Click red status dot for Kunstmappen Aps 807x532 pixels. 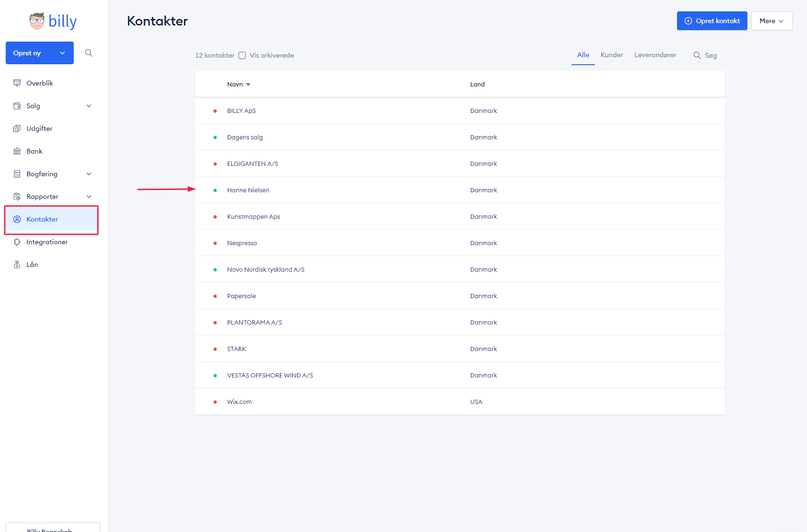tap(215, 217)
